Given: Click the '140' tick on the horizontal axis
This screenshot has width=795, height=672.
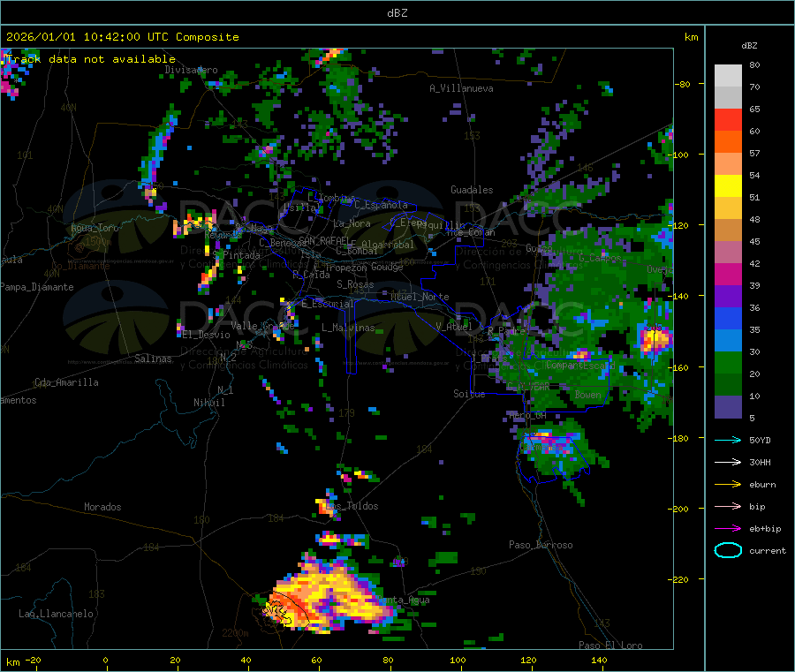Looking at the screenshot, I should tap(599, 660).
